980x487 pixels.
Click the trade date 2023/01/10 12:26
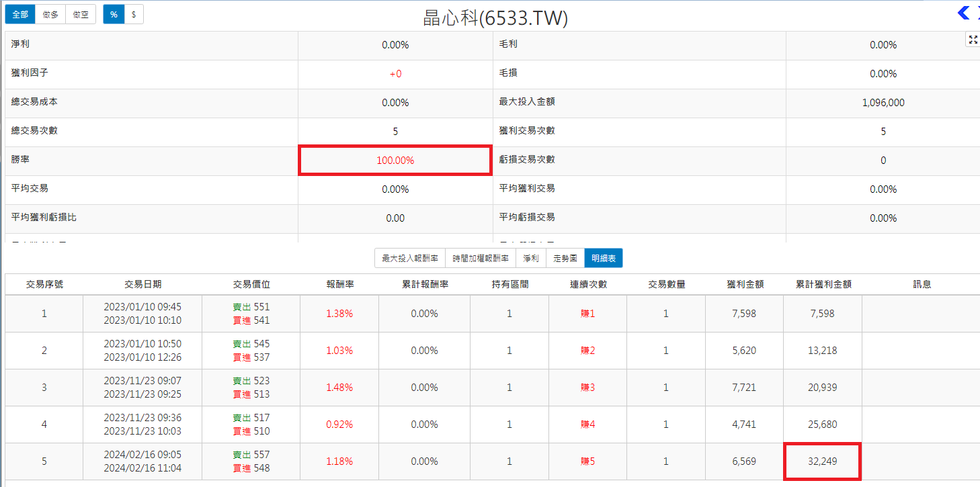pos(142,357)
